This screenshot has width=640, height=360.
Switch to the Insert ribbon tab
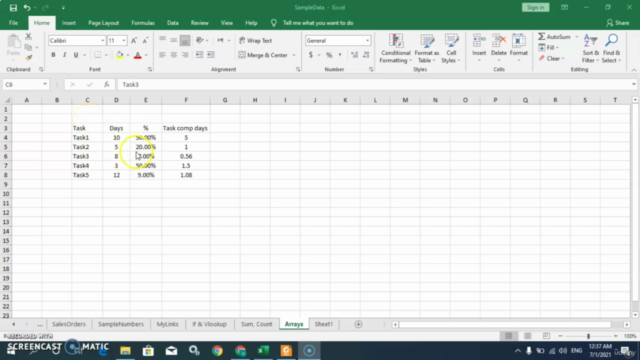pyautogui.click(x=69, y=23)
